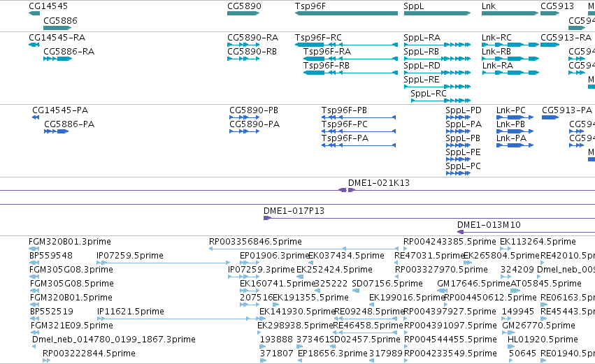Click transcript label CG5890-RB
The height and width of the screenshot is (364, 595).
[x=252, y=52]
